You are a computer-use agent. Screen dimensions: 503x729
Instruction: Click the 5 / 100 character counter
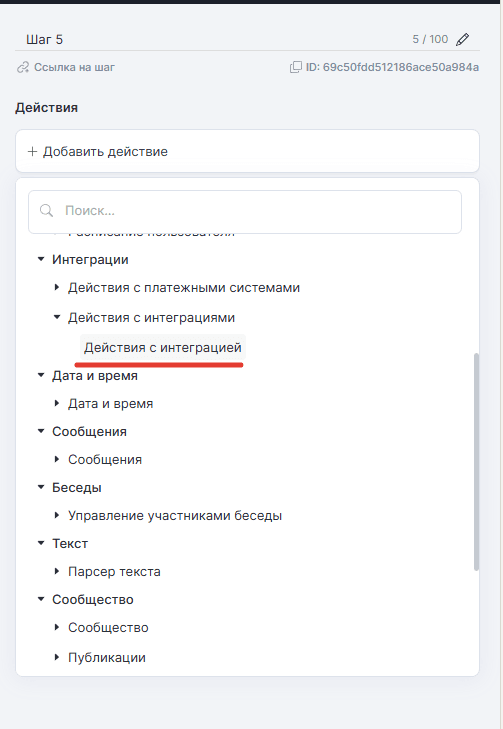[430, 39]
